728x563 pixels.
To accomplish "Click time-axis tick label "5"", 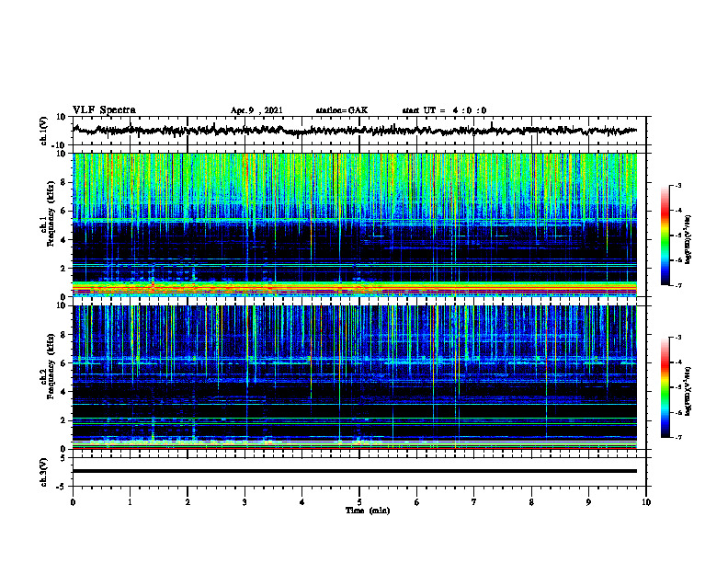I will [x=359, y=502].
